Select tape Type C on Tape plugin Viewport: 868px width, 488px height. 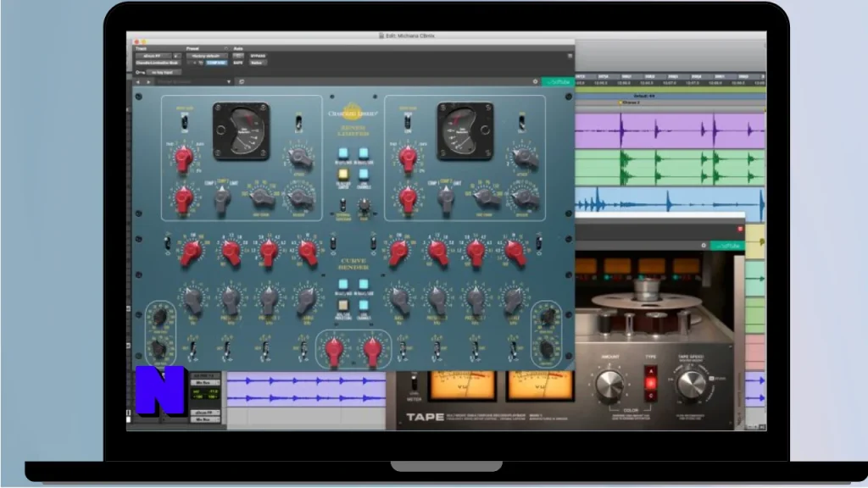pyautogui.click(x=651, y=395)
